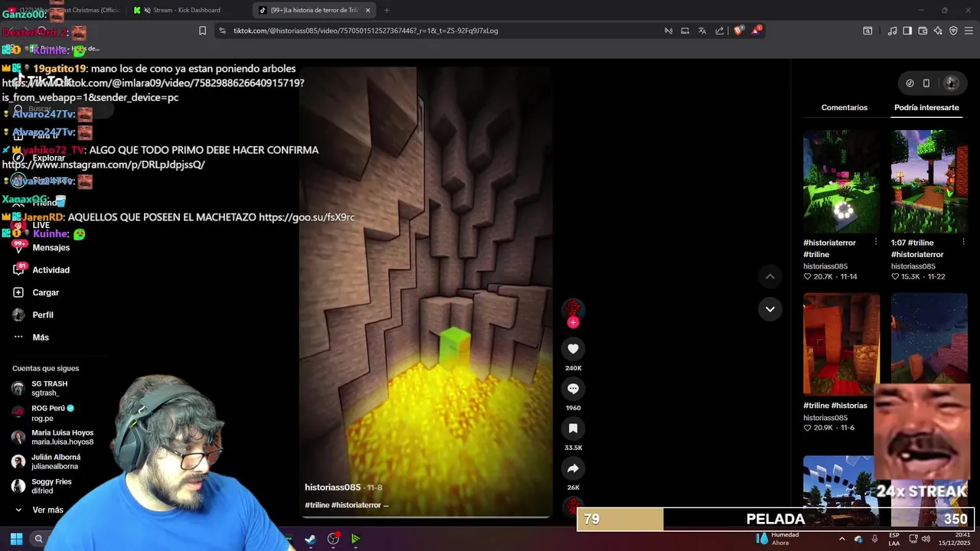
Task: Open Brave VPN shield icon
Action: (953, 31)
